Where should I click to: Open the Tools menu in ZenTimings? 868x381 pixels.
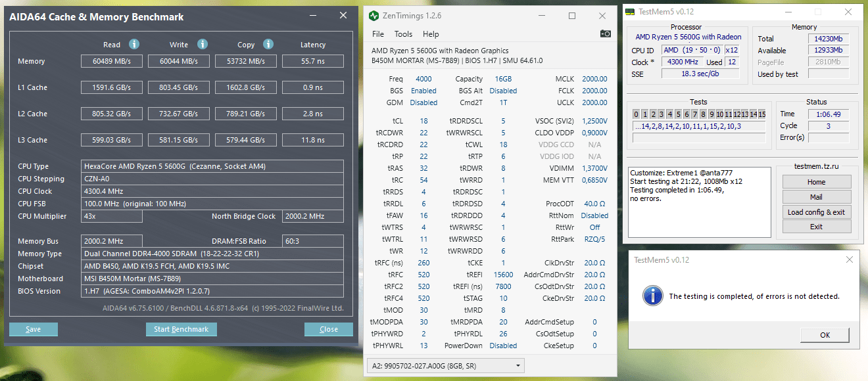coord(403,34)
